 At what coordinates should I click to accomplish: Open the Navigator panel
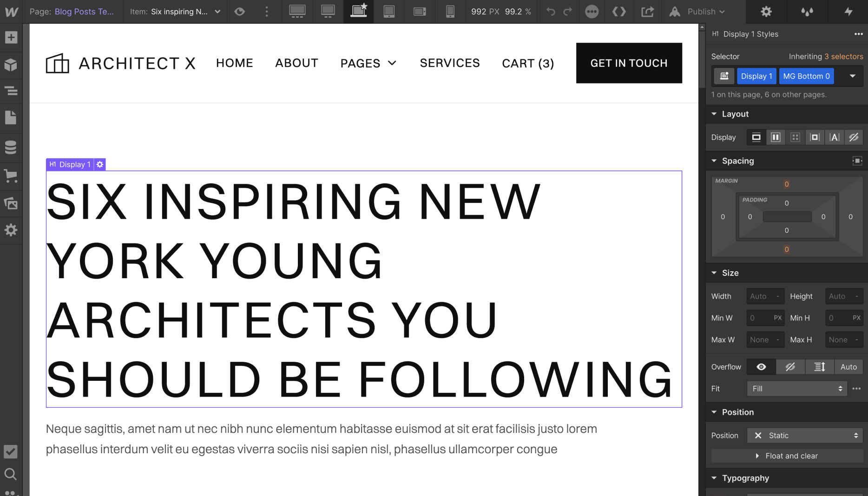pyautogui.click(x=11, y=91)
